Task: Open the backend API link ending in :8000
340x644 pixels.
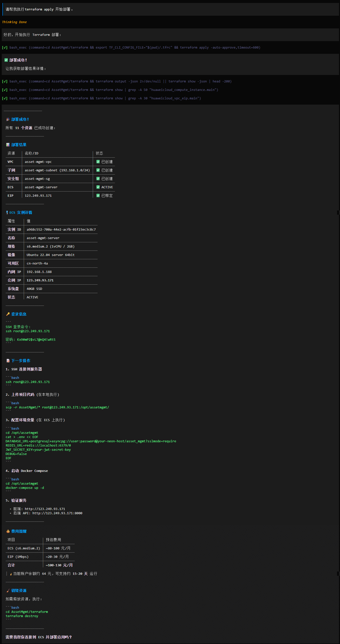Action: (x=57, y=513)
